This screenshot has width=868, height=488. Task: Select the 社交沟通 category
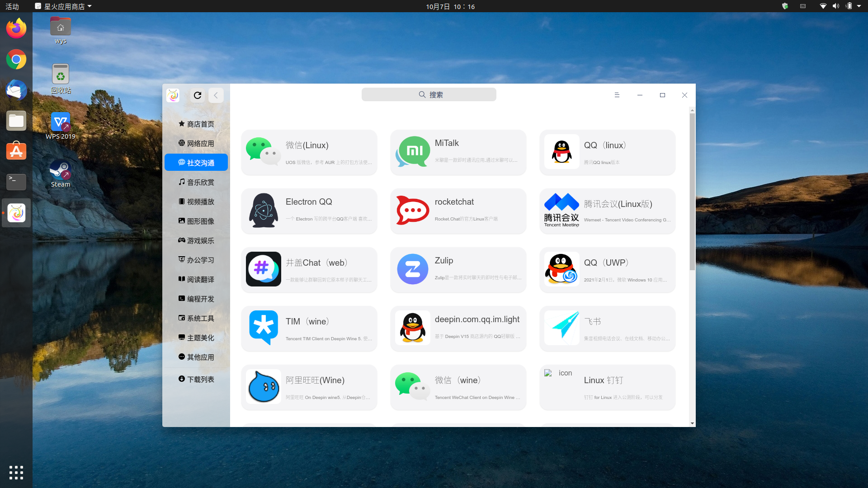[x=196, y=163]
